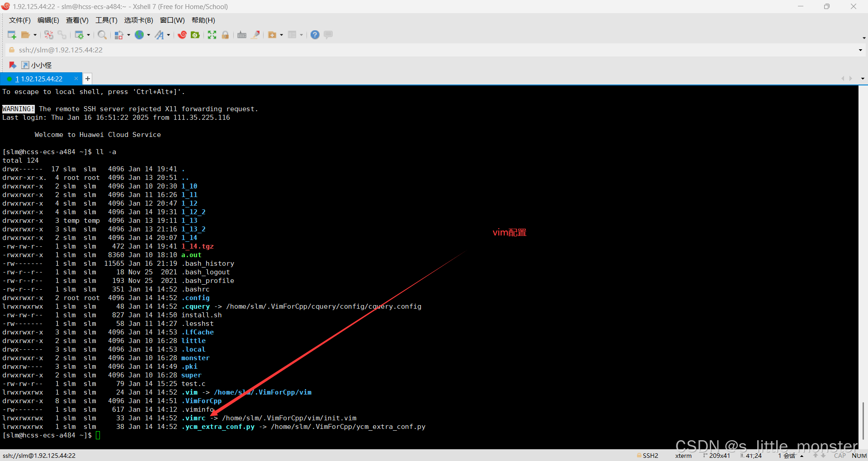This screenshot has width=868, height=461.
Task: Click the full screen green arrows icon
Action: coord(212,35)
